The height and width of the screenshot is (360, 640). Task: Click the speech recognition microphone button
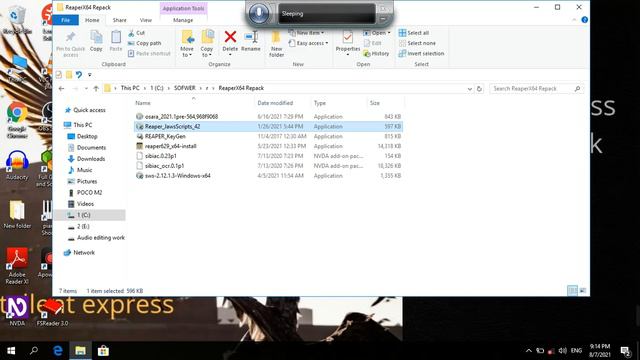point(259,13)
